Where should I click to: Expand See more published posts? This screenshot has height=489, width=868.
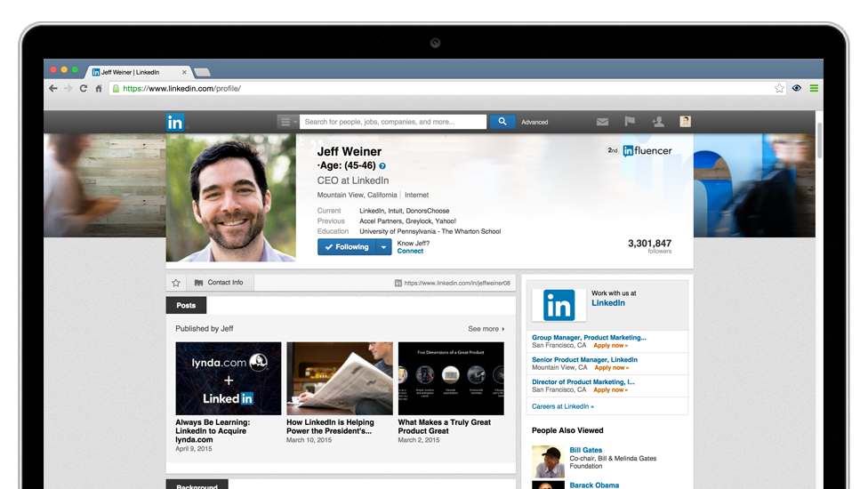pos(486,329)
